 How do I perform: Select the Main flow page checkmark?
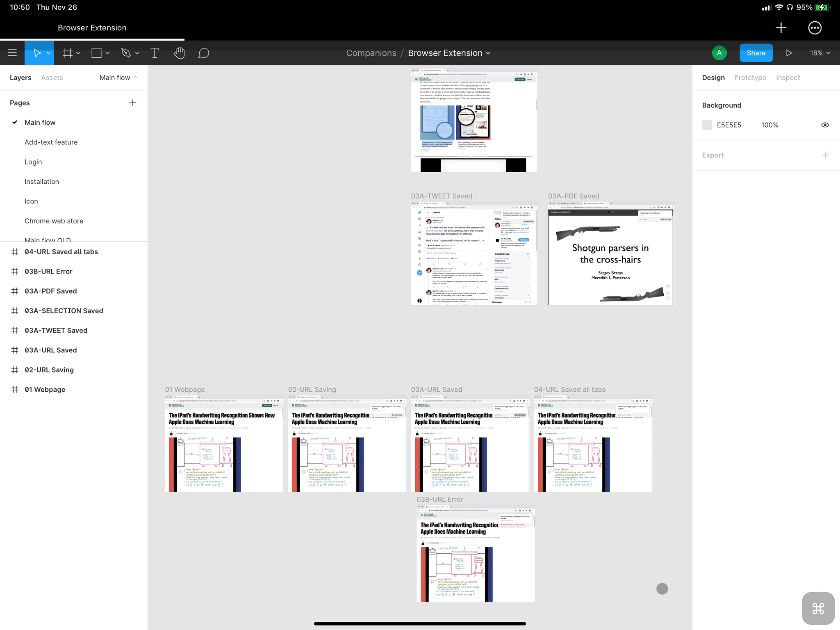click(15, 122)
